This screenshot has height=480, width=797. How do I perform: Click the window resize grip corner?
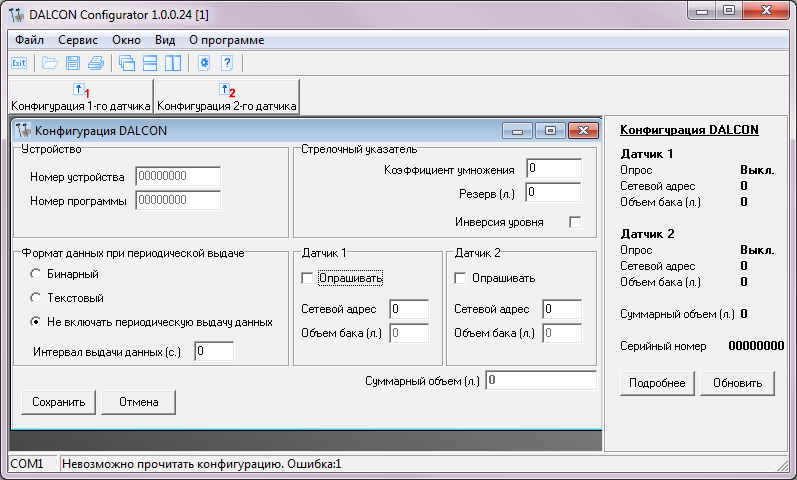[782, 464]
